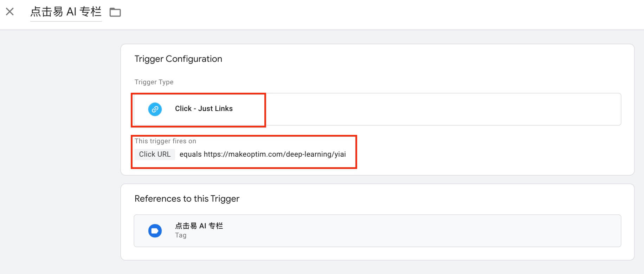
Task: Click the References to this Trigger heading
Action: [187, 198]
